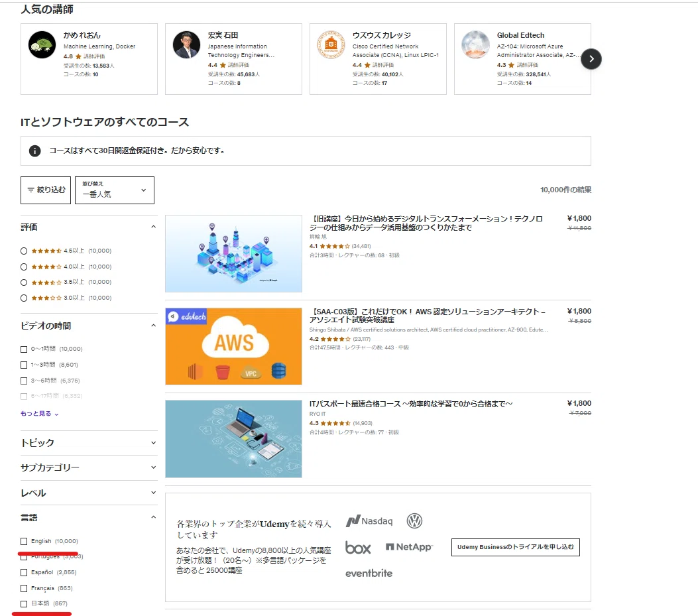Check the 1〜3時間 video duration checkbox
The width and height of the screenshot is (698, 616).
pos(24,365)
